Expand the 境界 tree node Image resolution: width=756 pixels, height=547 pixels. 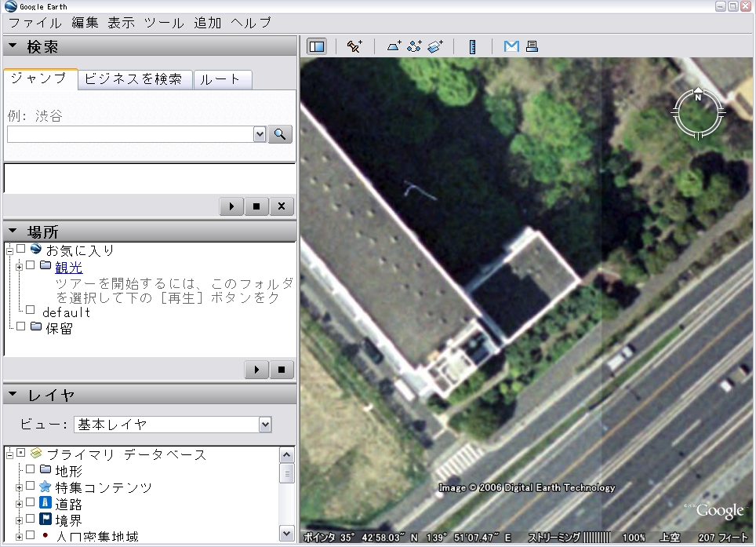tap(20, 520)
